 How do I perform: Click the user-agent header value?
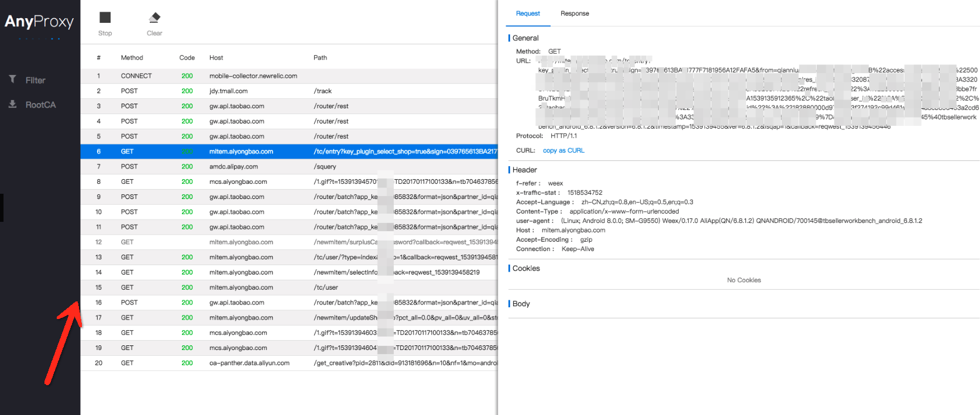click(741, 221)
